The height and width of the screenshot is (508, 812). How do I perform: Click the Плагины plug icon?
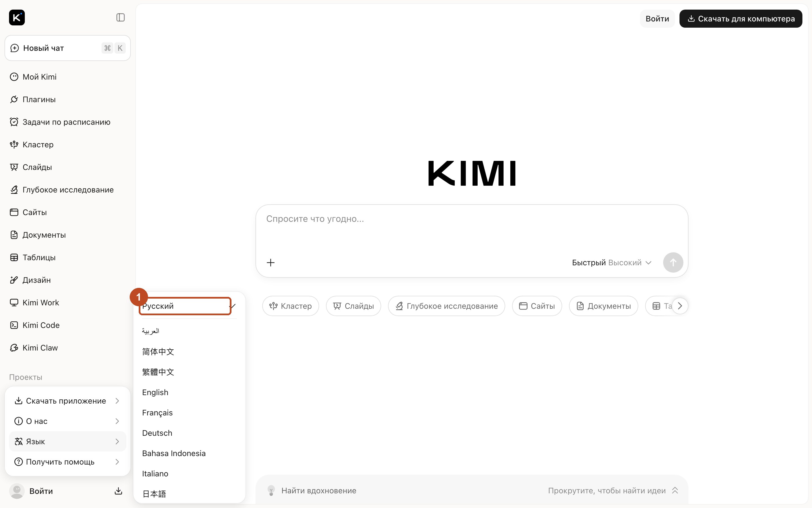[14, 99]
